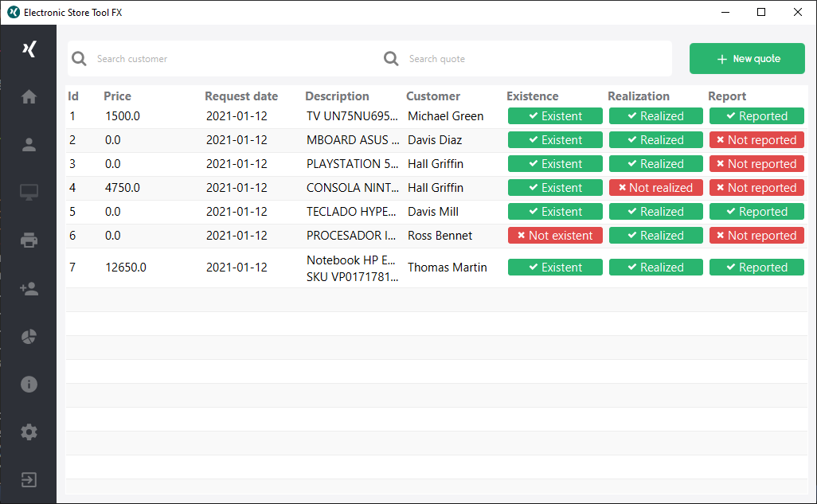Image resolution: width=817 pixels, height=504 pixels.
Task: Toggle Existent on CONSOLA NINT quote
Action: pos(556,188)
